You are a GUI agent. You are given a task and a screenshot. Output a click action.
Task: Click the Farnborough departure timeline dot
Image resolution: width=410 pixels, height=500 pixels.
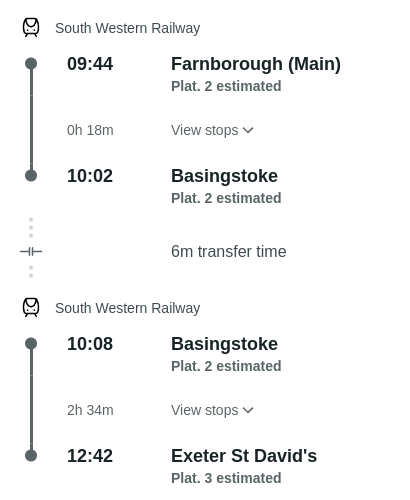tap(31, 64)
